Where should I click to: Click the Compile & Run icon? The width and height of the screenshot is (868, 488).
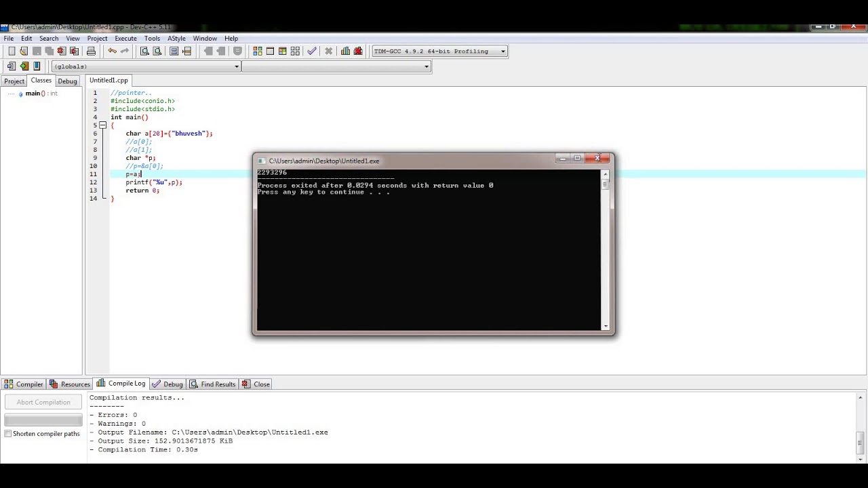[282, 51]
